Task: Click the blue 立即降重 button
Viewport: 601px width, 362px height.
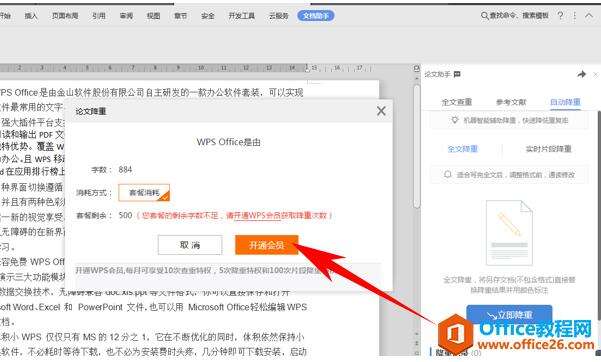Action: tap(509, 315)
